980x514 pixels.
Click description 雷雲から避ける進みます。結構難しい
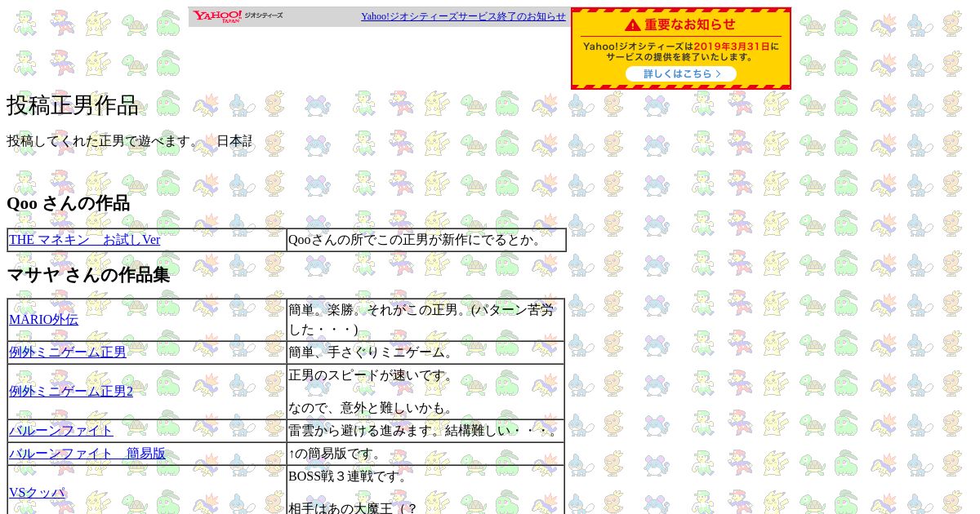[424, 431]
